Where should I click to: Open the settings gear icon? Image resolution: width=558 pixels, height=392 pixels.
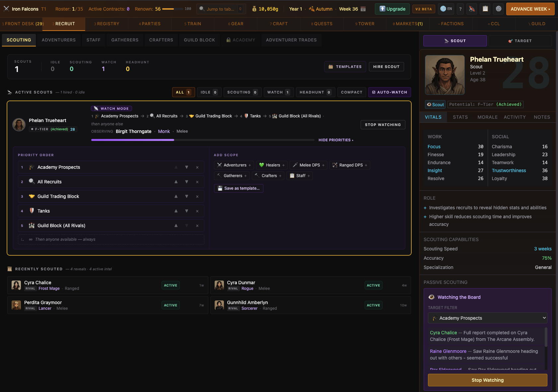pos(498,9)
